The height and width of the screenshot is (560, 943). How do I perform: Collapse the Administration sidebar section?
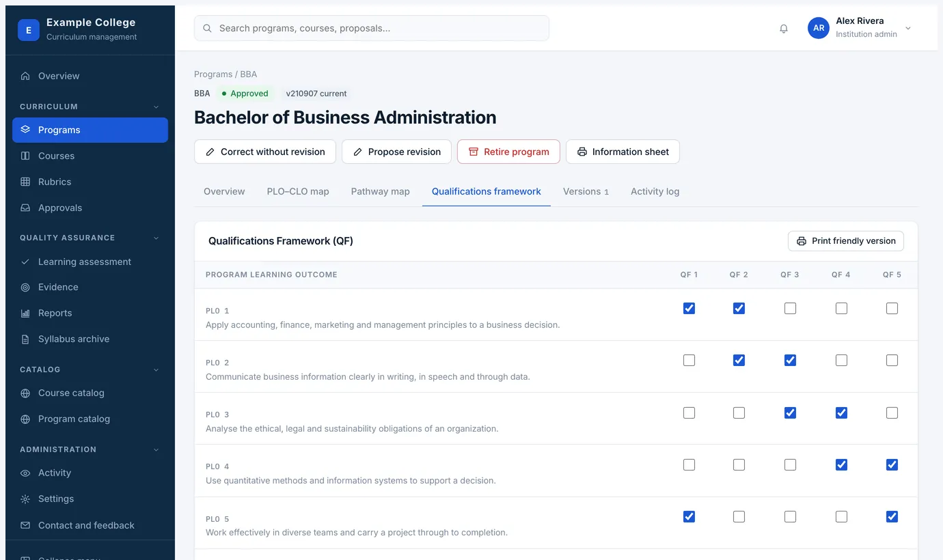(x=156, y=449)
